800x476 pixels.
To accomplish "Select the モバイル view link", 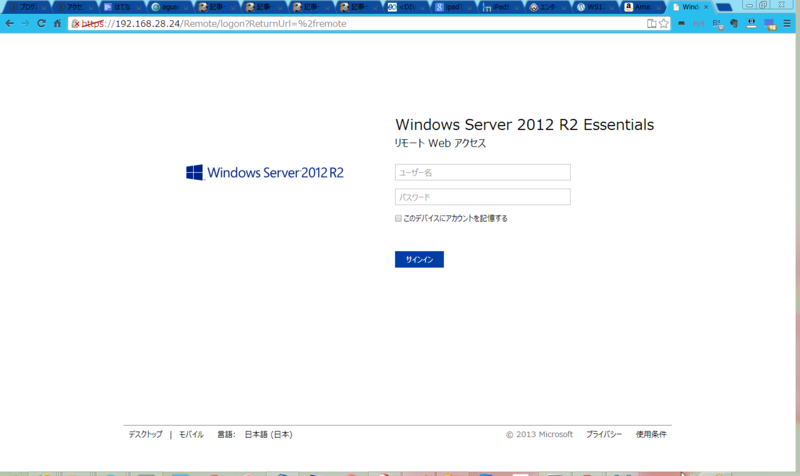I will point(191,435).
